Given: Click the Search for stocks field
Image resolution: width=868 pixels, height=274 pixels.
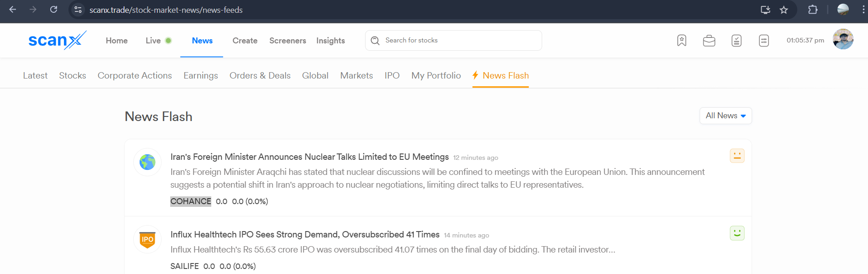Looking at the screenshot, I should [x=454, y=41].
